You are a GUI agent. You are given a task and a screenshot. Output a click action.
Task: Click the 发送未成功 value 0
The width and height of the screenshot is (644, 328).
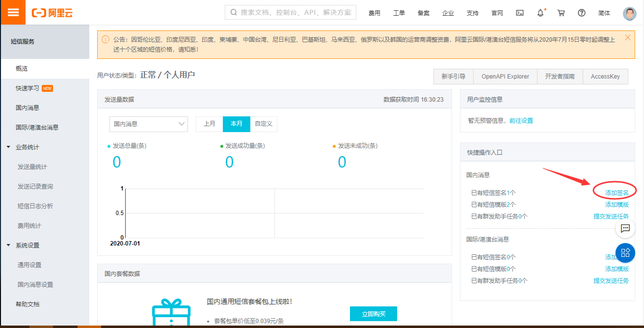(342, 162)
